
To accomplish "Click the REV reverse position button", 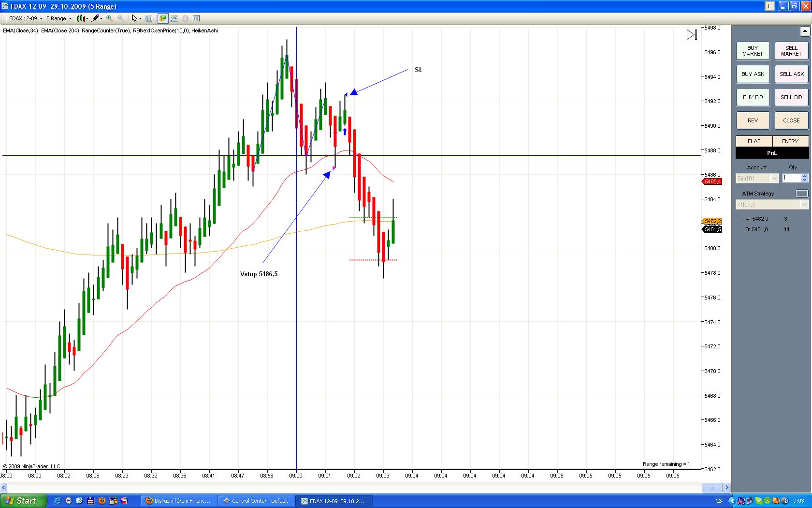I will [x=753, y=120].
